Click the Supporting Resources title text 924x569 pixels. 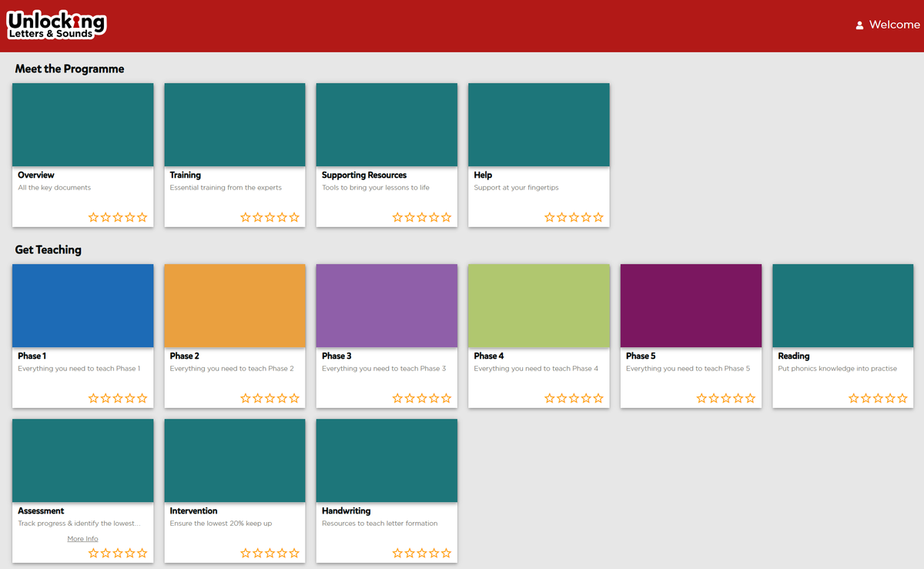coord(364,176)
